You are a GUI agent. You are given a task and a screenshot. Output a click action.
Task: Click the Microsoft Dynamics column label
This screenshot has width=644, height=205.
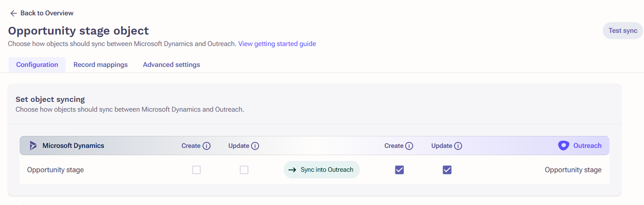pos(73,146)
